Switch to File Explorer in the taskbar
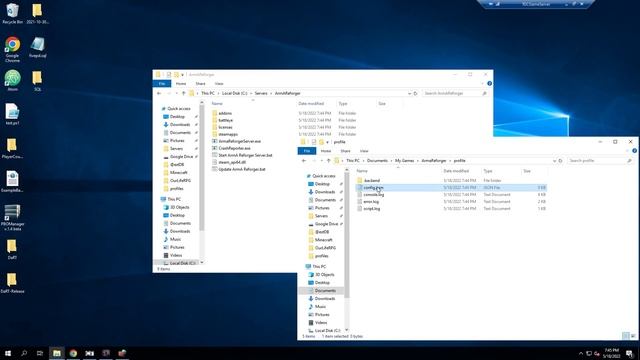This screenshot has width=640, height=360. (57, 353)
